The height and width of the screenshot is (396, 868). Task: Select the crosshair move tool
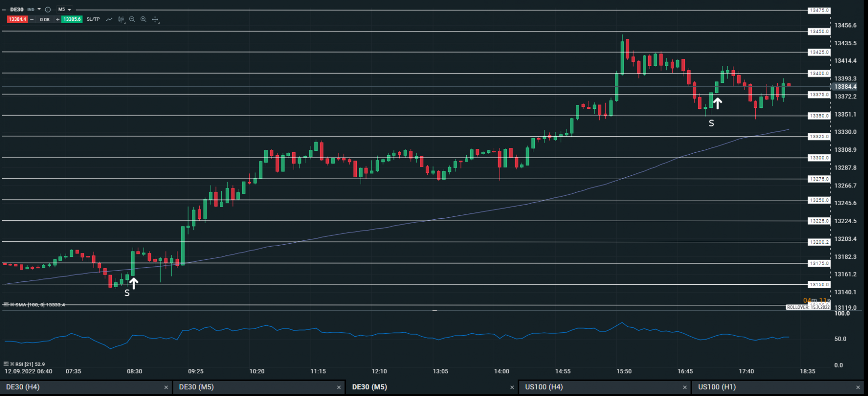tap(155, 19)
